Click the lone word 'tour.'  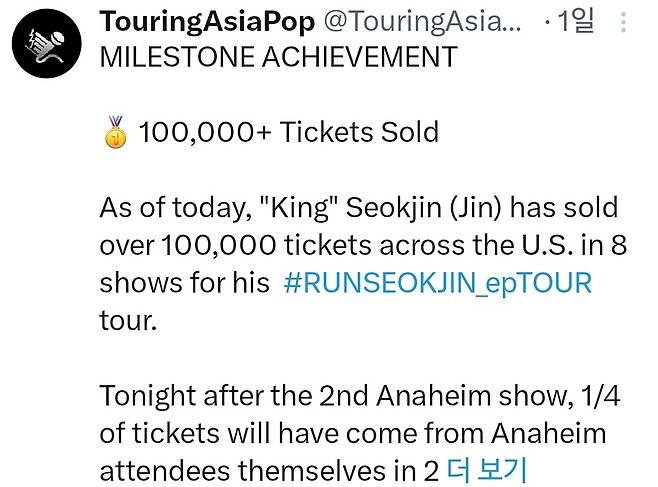tap(127, 320)
